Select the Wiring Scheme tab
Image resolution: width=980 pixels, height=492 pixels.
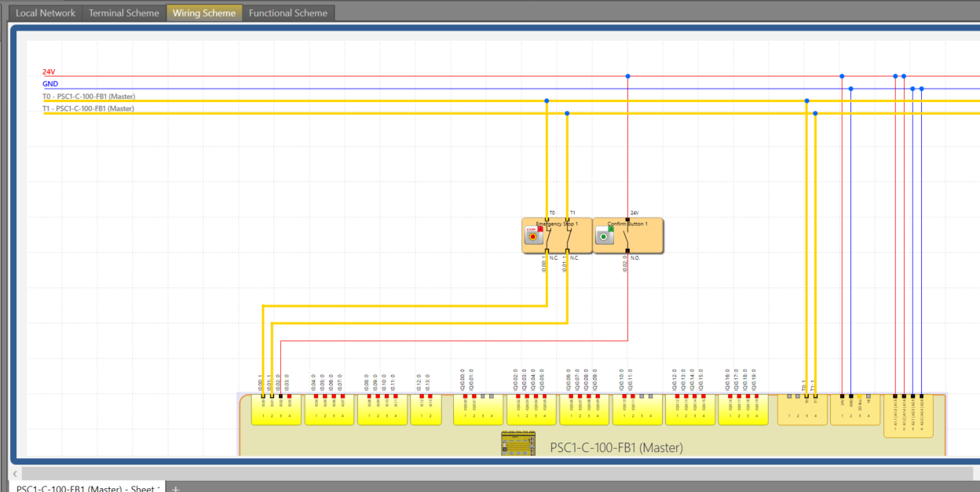pyautogui.click(x=204, y=13)
